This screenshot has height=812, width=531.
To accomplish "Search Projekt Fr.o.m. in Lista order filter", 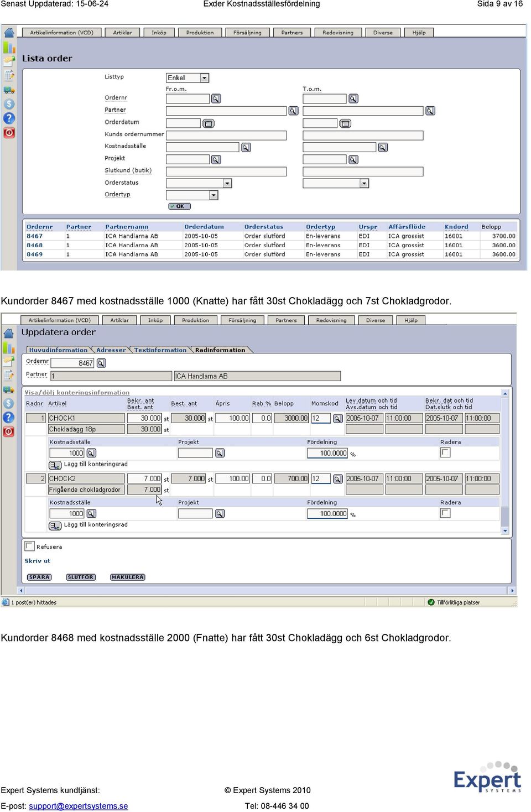I will [x=216, y=159].
